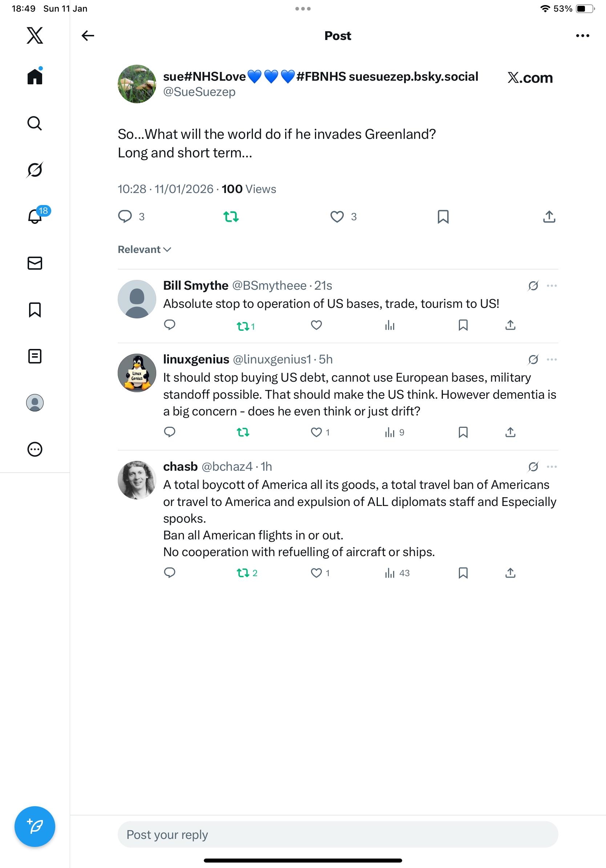Go back using the back arrow

tap(88, 36)
